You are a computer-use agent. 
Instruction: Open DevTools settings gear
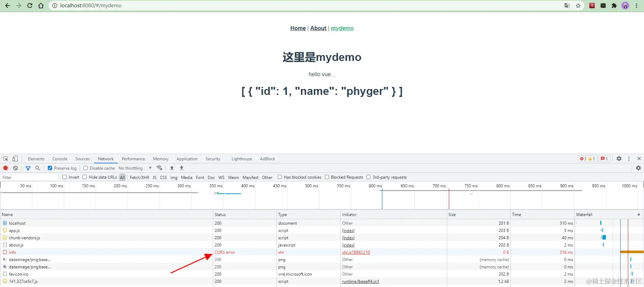619,159
